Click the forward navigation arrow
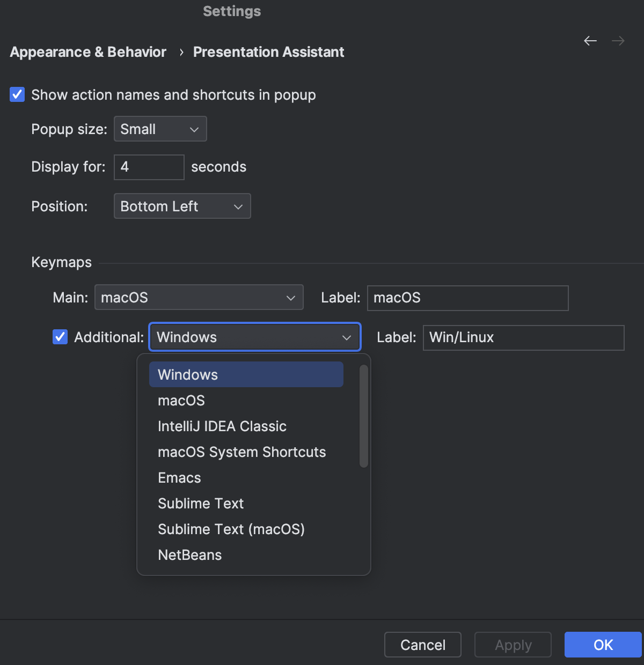This screenshot has width=644, height=665. pos(618,40)
